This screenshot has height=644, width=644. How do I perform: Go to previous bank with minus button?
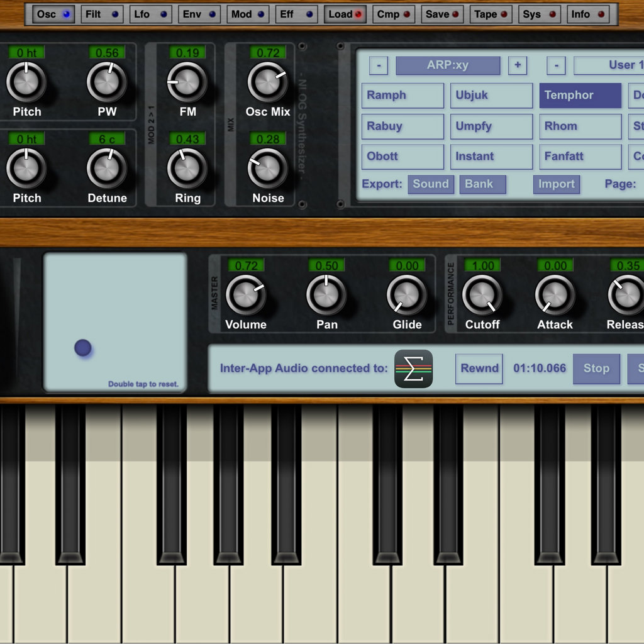pos(378,65)
